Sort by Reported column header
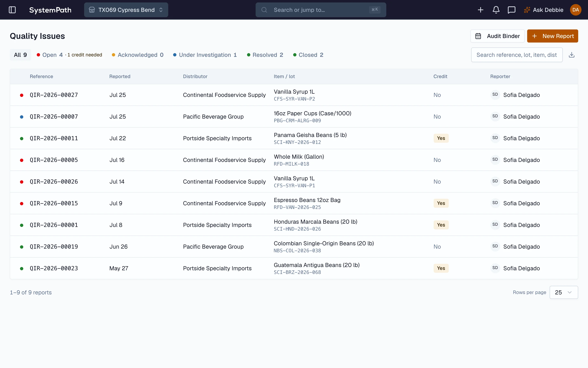Screen dimensions: 588x368 pos(120,76)
